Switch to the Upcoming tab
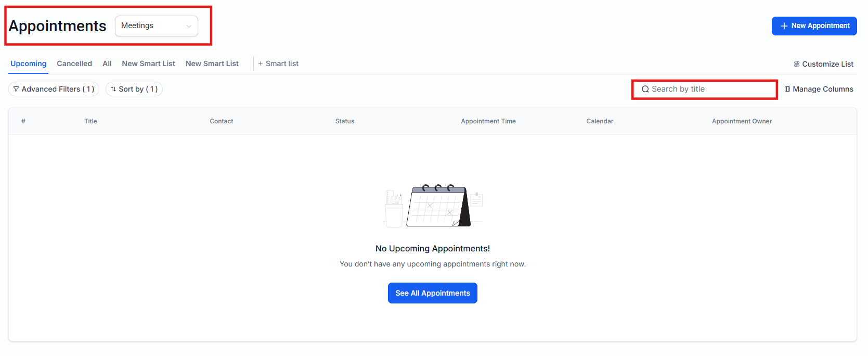Screen dimensions: 868x356 click(28, 63)
